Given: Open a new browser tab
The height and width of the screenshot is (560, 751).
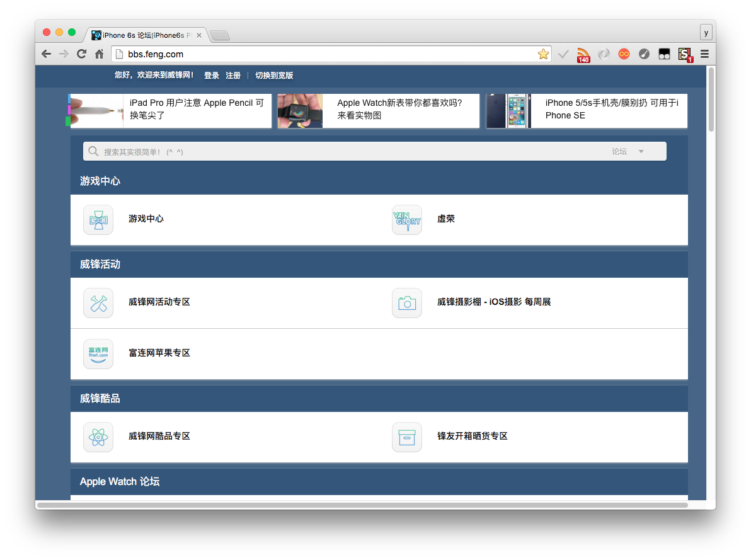Looking at the screenshot, I should click(x=220, y=35).
